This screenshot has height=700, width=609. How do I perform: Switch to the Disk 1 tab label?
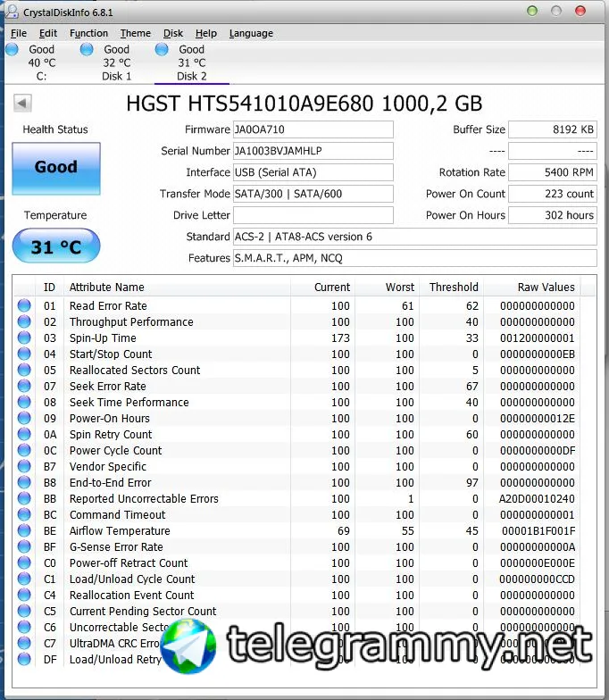click(116, 76)
